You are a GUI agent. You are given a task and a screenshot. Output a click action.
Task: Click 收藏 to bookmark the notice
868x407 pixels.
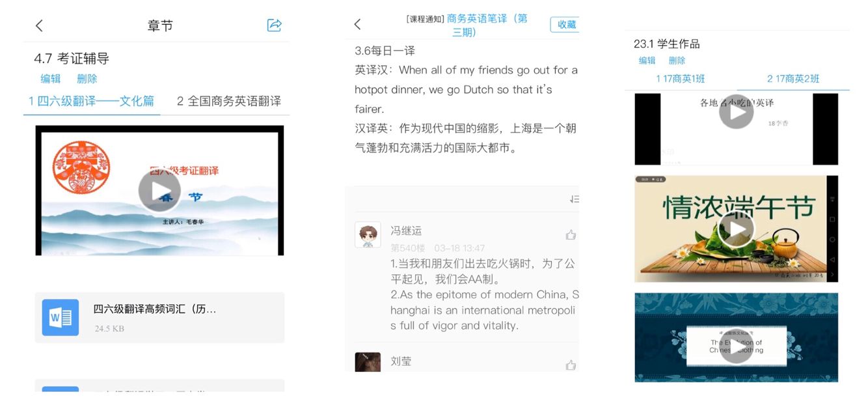565,24
